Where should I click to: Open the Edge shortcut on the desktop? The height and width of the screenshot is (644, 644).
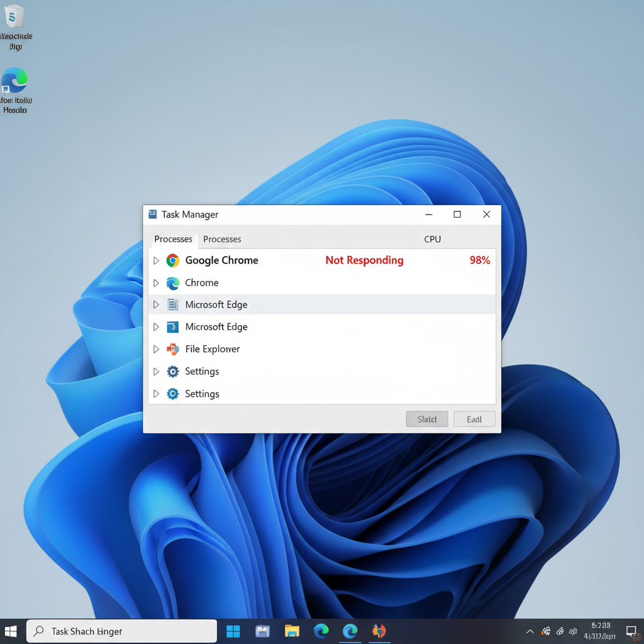point(15,83)
